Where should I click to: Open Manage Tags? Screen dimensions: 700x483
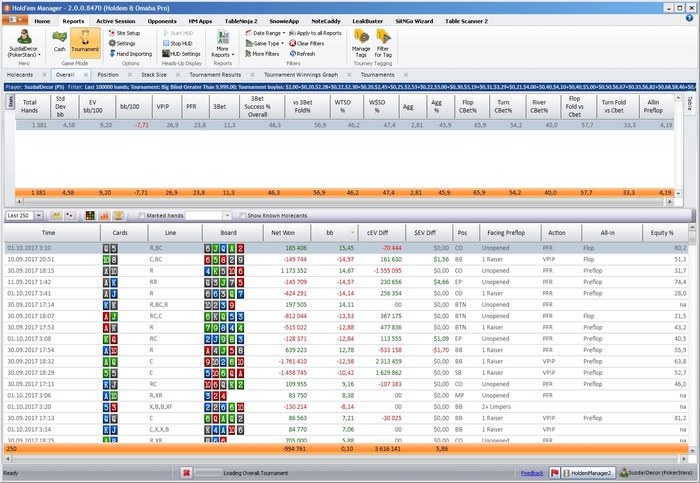[361, 43]
